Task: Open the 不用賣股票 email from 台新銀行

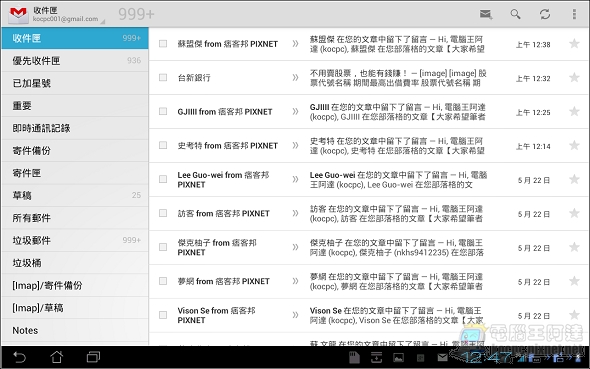Action: (398, 78)
